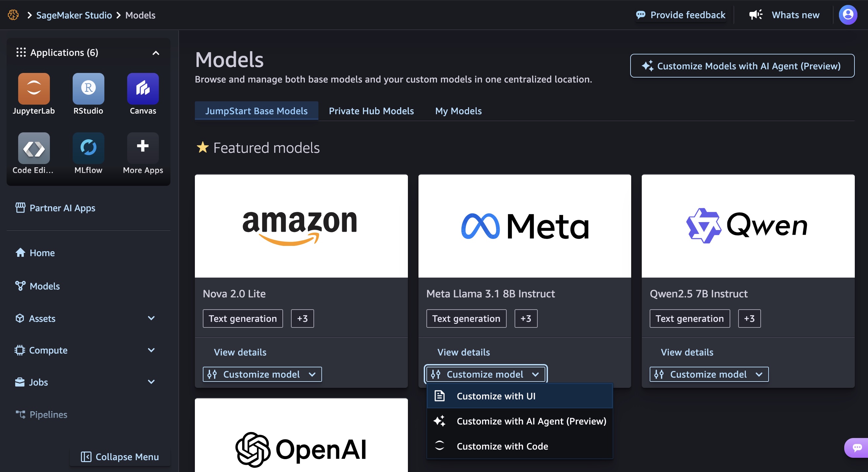Screen dimensions: 868x472
Task: Navigate to Home in the sidebar
Action: coord(42,253)
